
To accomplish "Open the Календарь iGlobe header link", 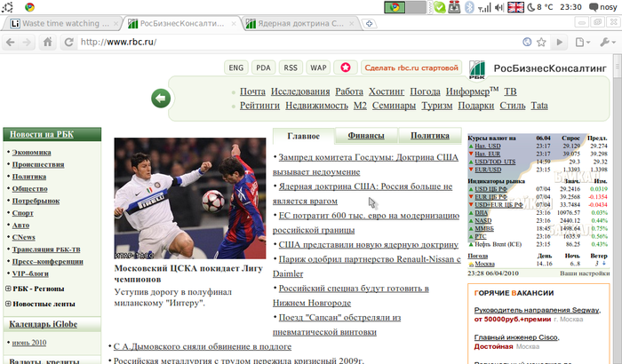I will pyautogui.click(x=44, y=324).
